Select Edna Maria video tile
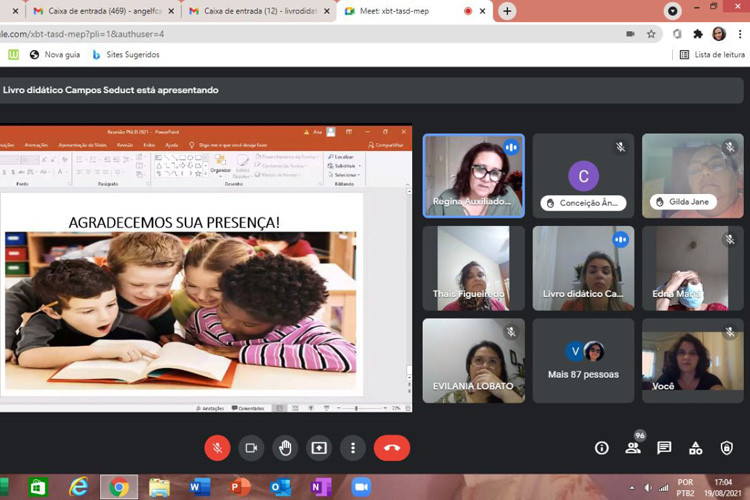The width and height of the screenshot is (750, 500). pyautogui.click(x=693, y=268)
